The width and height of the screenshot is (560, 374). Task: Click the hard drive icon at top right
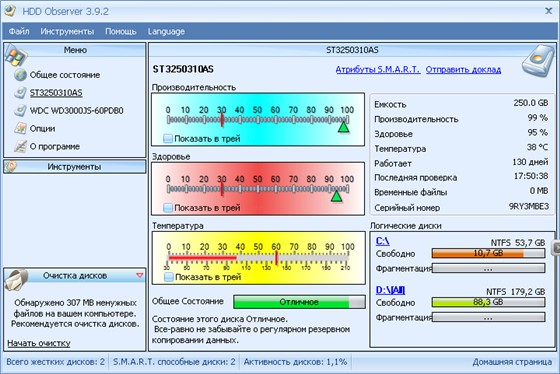(538, 61)
